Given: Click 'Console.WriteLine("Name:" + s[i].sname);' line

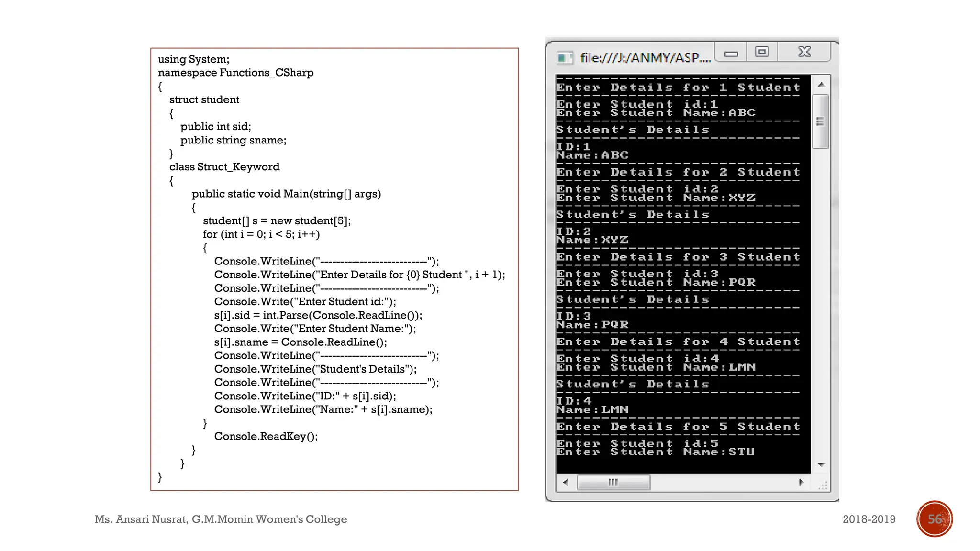Looking at the screenshot, I should coord(323,409).
